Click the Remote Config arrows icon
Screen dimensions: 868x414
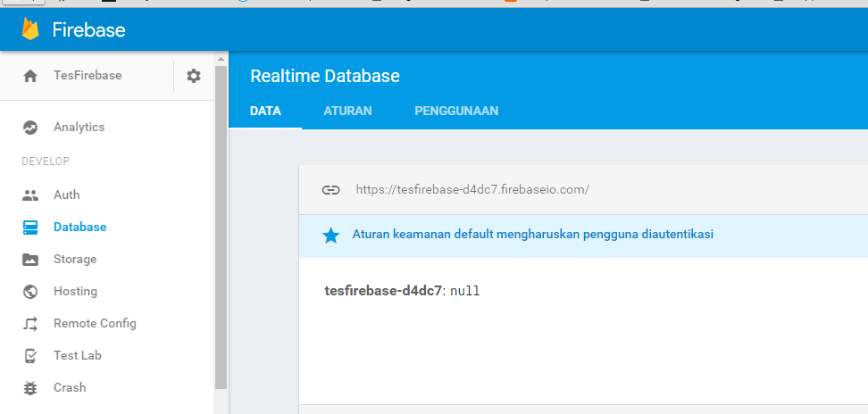pos(30,324)
